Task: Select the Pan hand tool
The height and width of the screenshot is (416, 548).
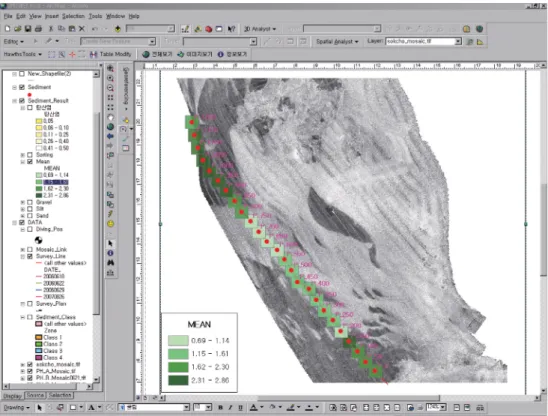Action: pos(110,117)
